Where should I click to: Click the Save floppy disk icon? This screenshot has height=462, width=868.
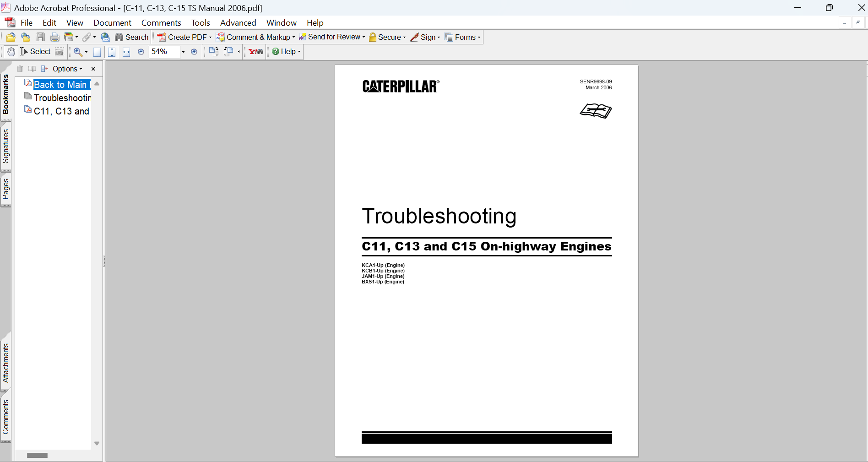coord(40,38)
